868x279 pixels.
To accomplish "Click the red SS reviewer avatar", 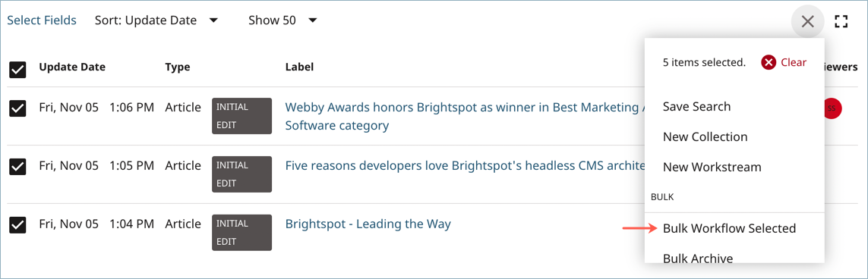I will pos(832,108).
